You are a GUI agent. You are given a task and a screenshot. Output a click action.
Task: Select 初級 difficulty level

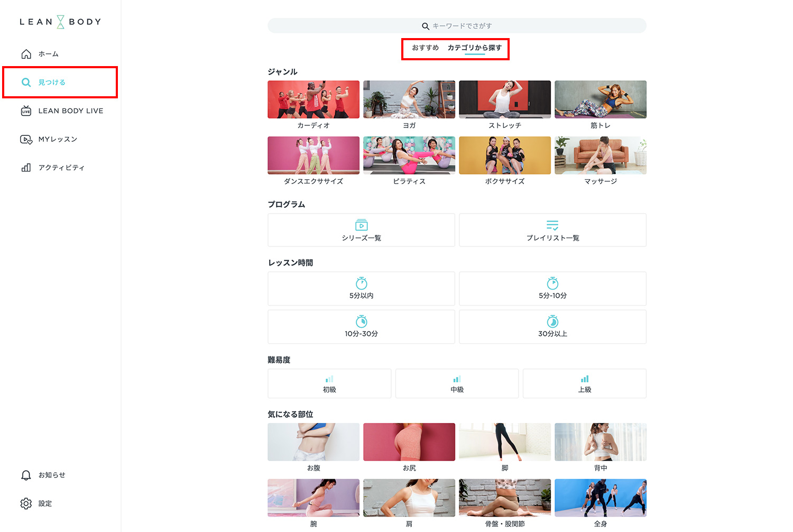point(329,383)
